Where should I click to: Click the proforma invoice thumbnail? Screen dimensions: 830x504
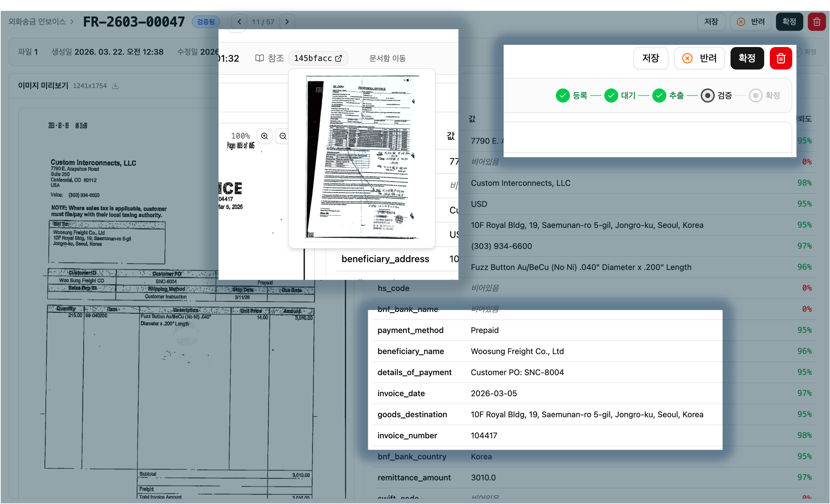point(362,158)
